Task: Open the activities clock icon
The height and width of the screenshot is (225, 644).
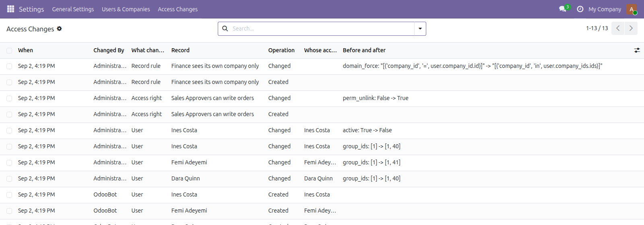Action: [580, 9]
